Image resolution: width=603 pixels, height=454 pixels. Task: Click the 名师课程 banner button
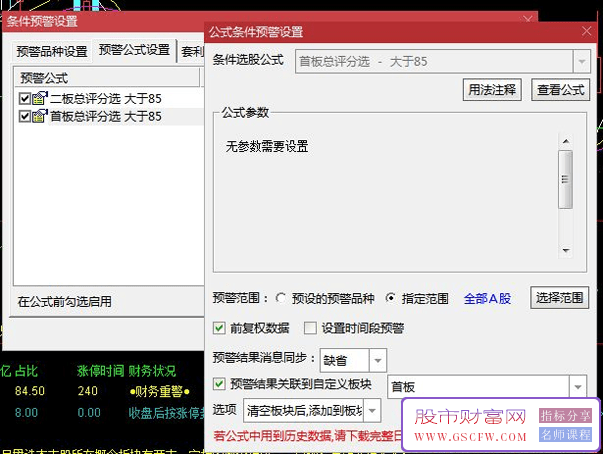565,435
